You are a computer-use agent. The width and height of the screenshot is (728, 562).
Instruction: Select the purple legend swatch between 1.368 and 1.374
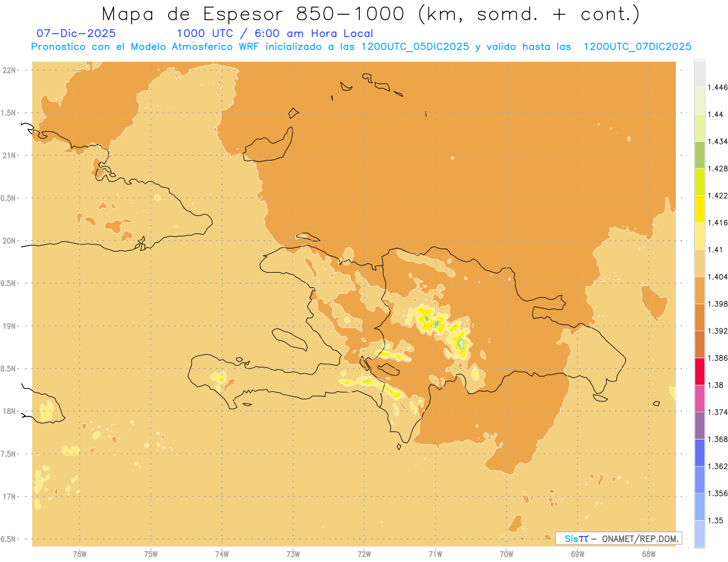(699, 426)
